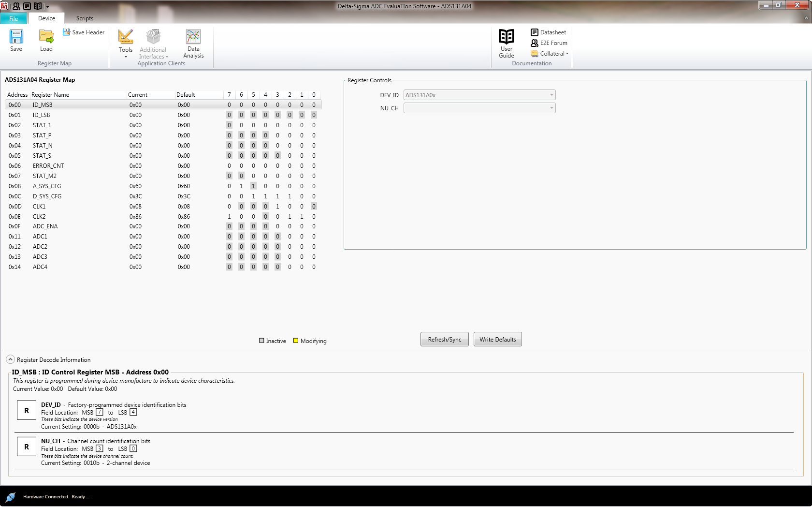The width and height of the screenshot is (812, 507).
Task: Collapse the Register Decode Information section
Action: (x=10, y=359)
